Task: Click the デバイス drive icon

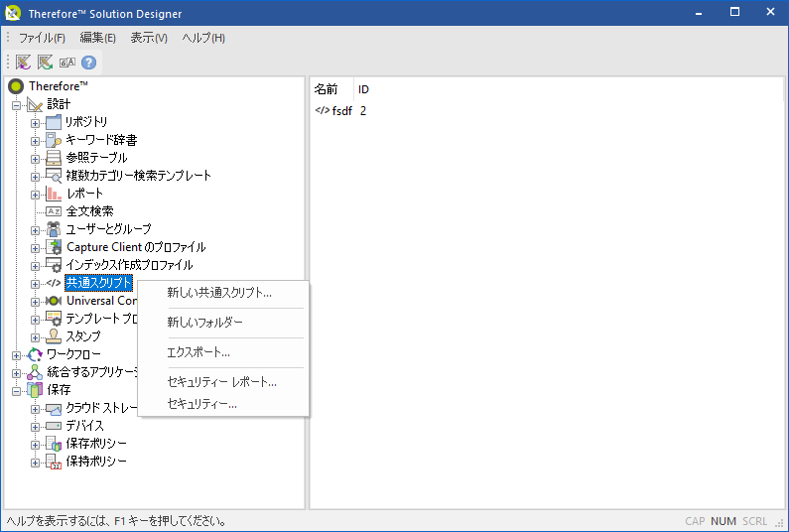Action: coord(54,427)
